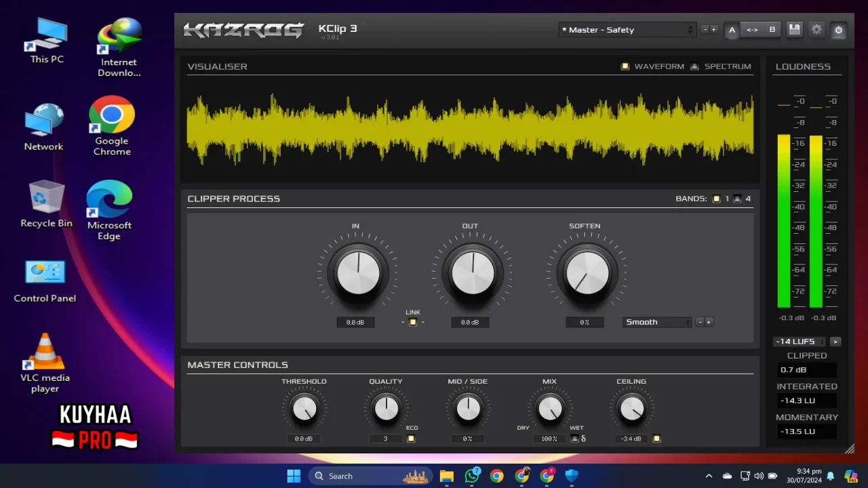Go to next preset with plus button
Viewport: 868px width, 488px height.
tap(713, 30)
